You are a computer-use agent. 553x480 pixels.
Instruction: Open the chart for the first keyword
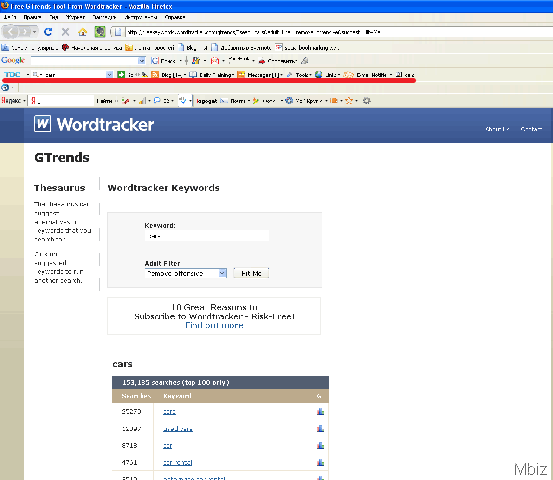pos(320,412)
